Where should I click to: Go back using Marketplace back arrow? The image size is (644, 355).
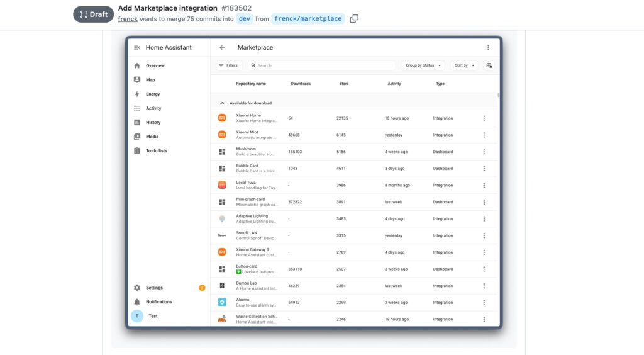(x=222, y=48)
